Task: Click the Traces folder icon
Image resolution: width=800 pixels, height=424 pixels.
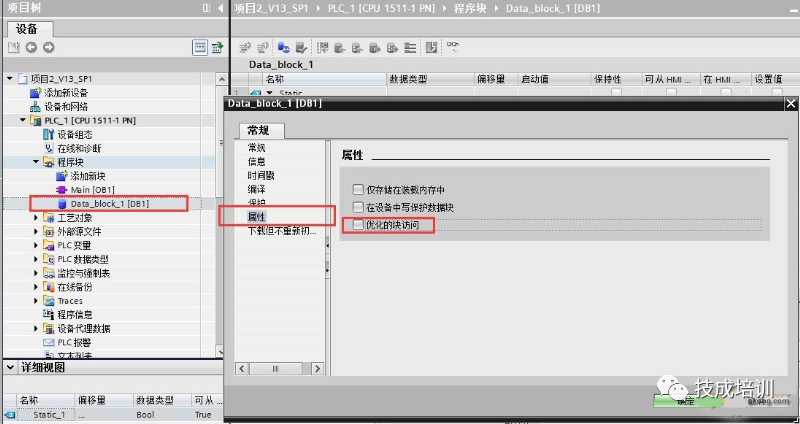Action: click(48, 301)
